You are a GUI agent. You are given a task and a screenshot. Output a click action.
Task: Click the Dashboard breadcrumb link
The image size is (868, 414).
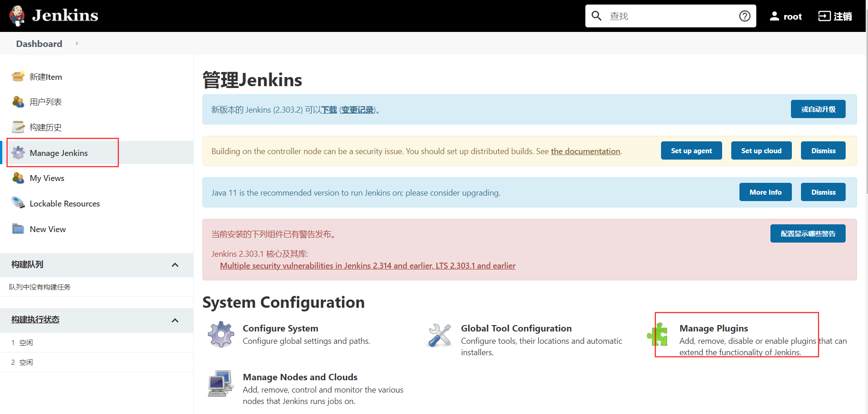(39, 44)
